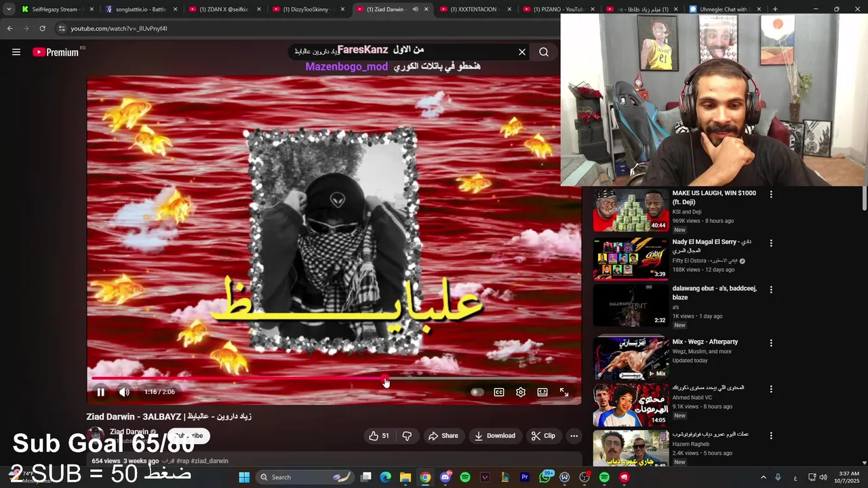The image size is (868, 488).
Task: Open options for Ahmed Nabil VC video
Action: tap(770, 389)
